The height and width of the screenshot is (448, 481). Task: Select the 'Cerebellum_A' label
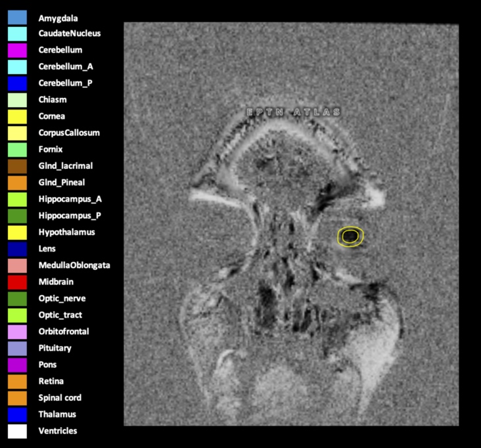66,66
